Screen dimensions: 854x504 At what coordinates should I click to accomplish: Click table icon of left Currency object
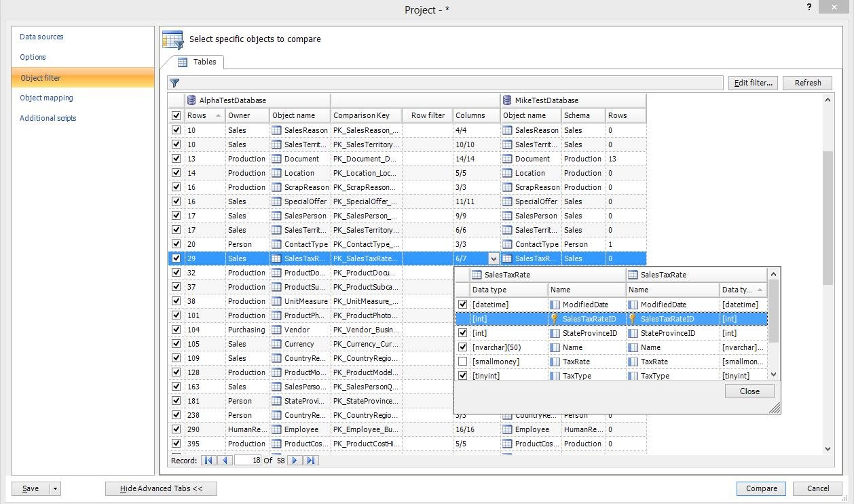276,344
